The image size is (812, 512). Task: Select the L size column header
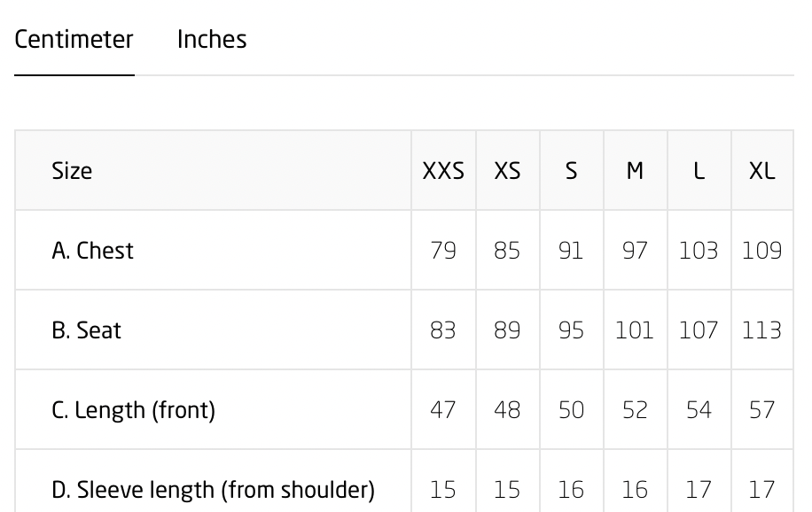(x=699, y=171)
